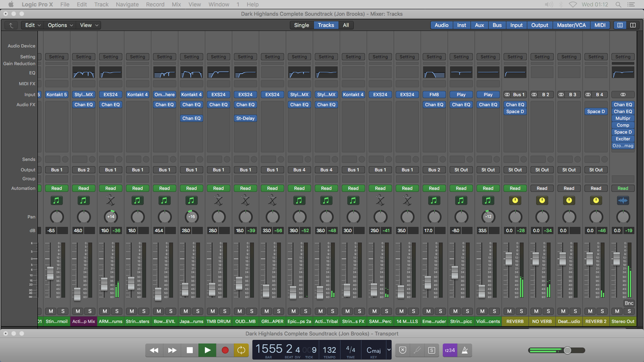Click the Solo S button in Transport

(431, 350)
